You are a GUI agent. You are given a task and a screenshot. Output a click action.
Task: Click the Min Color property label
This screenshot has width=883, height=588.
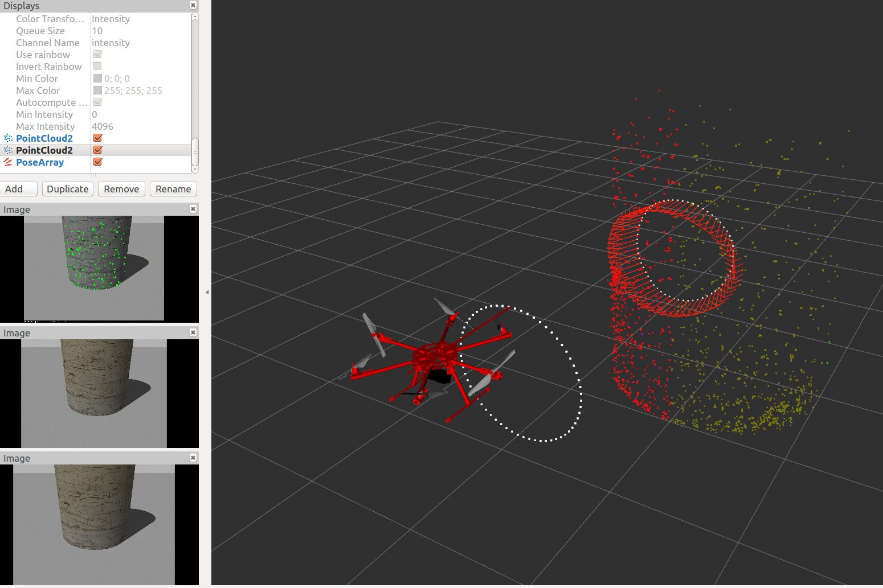pyautogui.click(x=37, y=79)
